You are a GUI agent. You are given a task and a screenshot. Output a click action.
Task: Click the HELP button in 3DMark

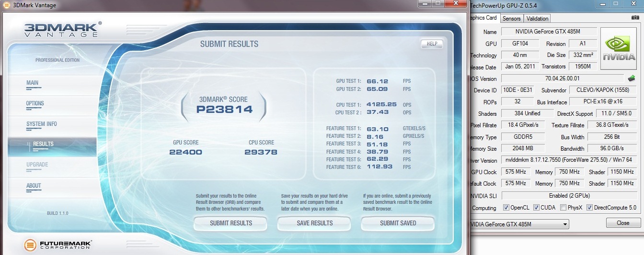click(432, 44)
